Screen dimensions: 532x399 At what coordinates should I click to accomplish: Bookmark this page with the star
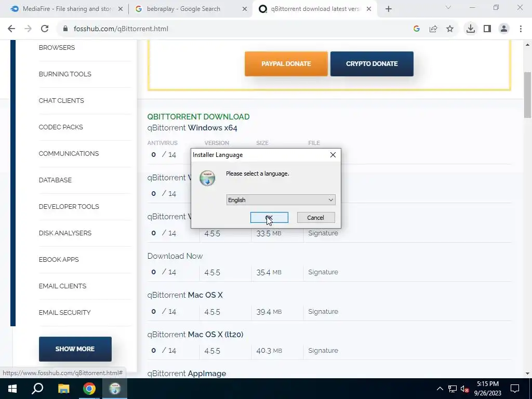(450, 29)
